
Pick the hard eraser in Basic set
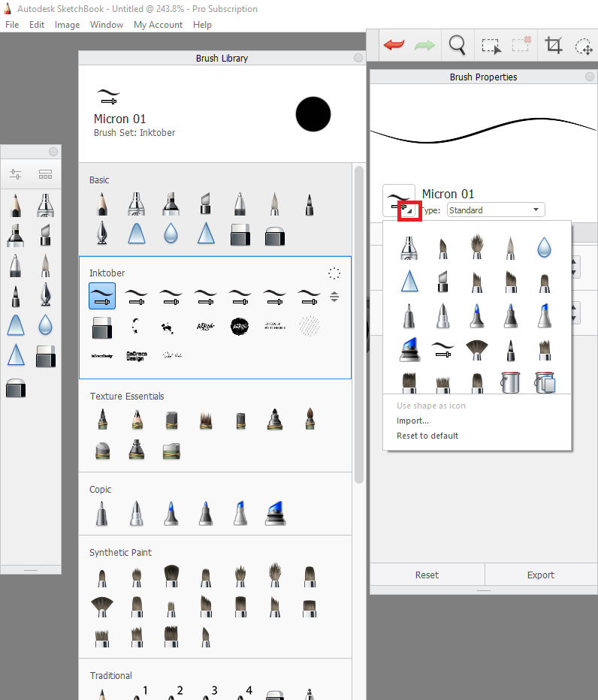[x=240, y=235]
